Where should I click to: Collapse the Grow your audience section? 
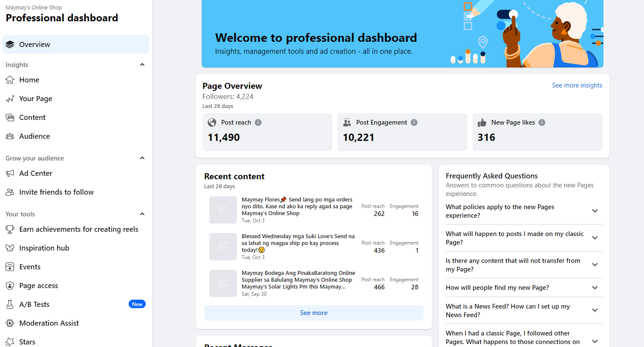(142, 158)
